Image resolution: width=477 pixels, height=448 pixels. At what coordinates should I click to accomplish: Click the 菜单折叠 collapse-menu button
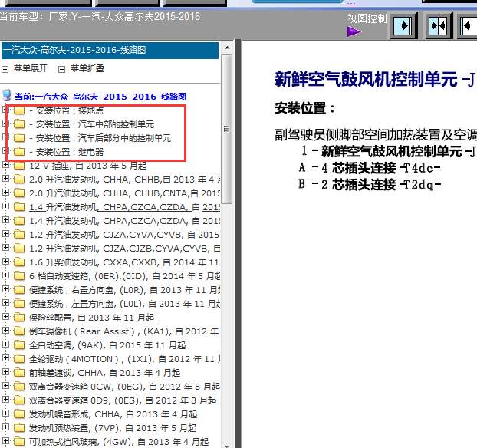coord(81,68)
